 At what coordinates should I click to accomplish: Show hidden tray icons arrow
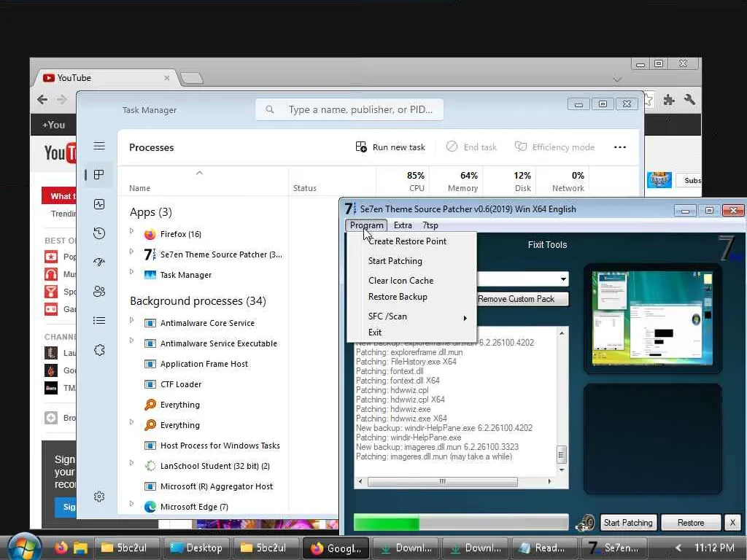(678, 548)
